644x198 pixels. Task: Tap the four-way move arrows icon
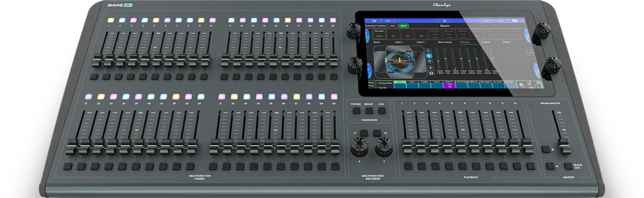coord(431,68)
